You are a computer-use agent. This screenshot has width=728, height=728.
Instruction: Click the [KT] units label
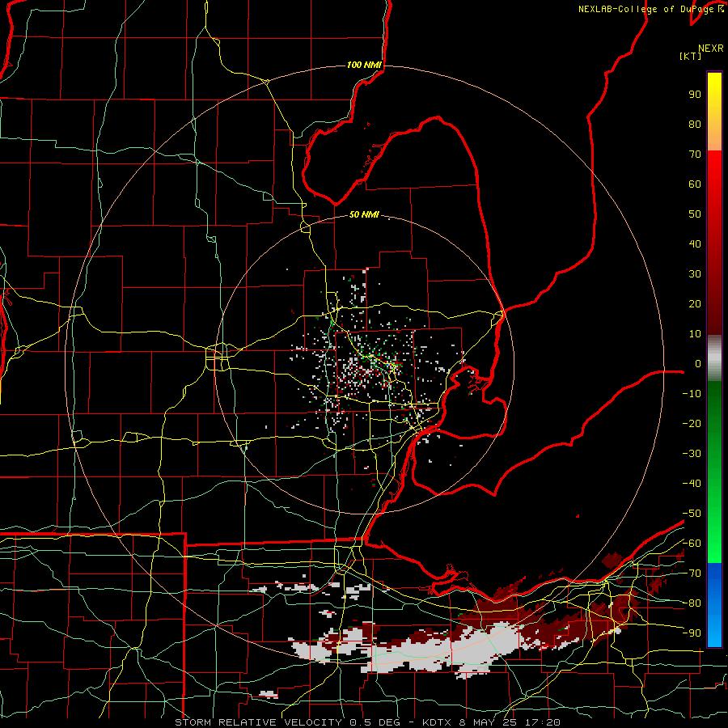coord(691,56)
